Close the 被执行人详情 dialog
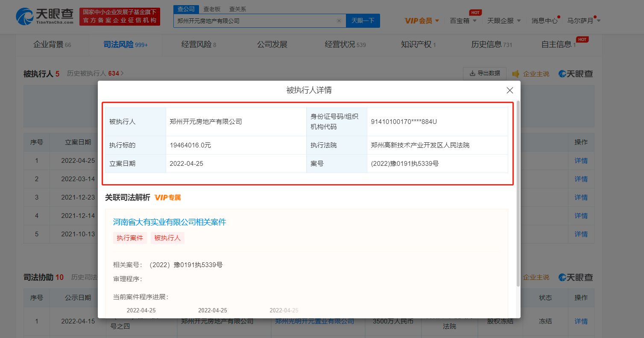 pos(509,90)
